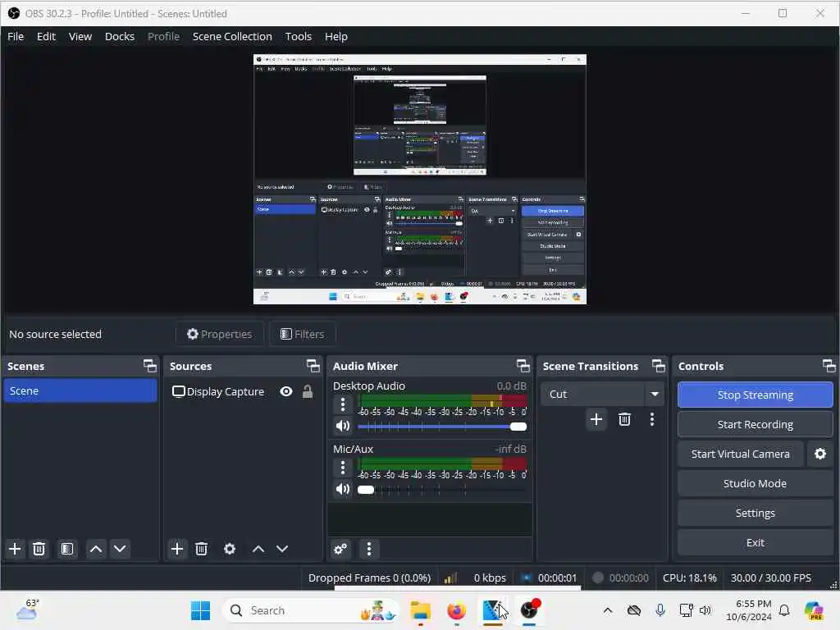Open transition properties three-dot menu
The width and height of the screenshot is (840, 630).
pos(652,419)
